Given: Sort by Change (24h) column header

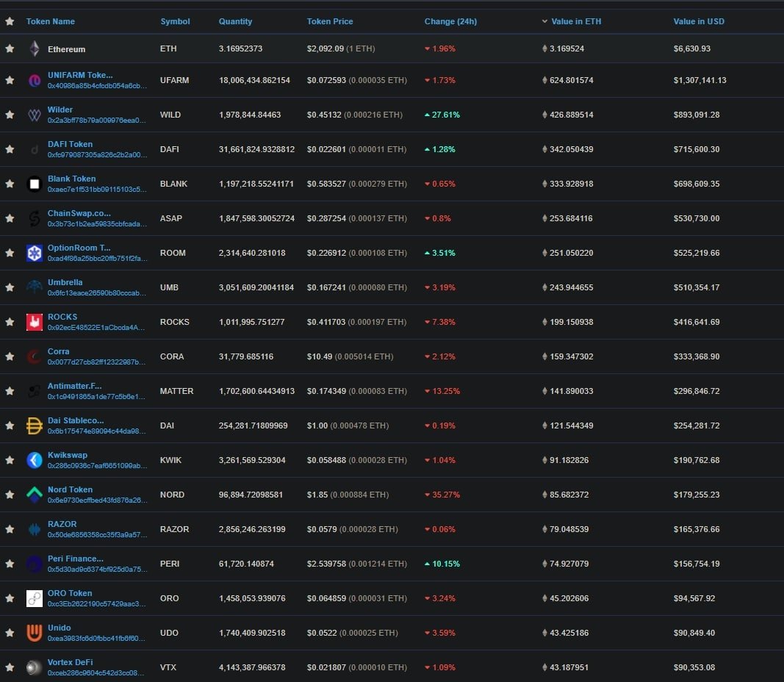Looking at the screenshot, I should click(450, 21).
